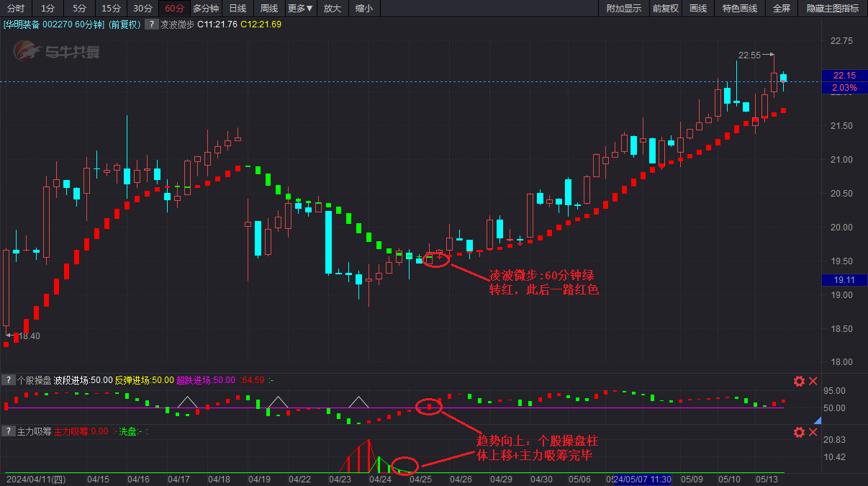Click the 18.00 price axis label
This screenshot has width=868, height=486.
[x=841, y=362]
